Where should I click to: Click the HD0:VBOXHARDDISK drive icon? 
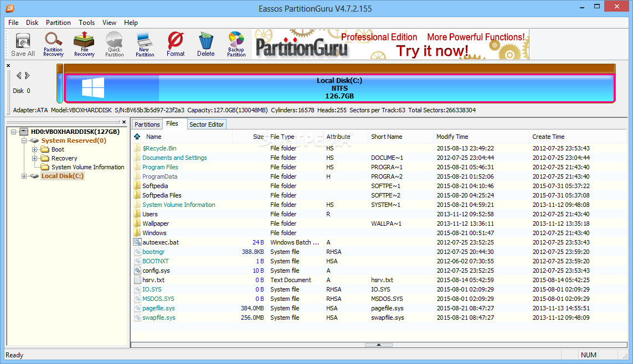[24, 132]
